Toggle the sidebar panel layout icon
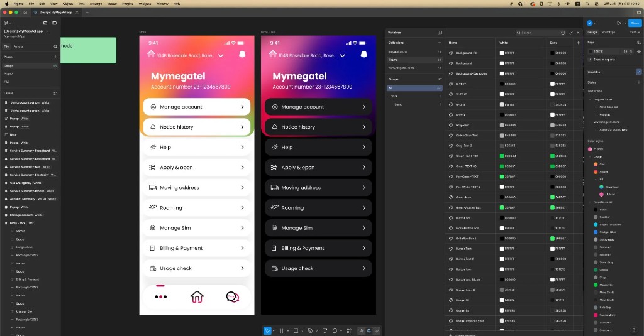Image resolution: width=644 pixels, height=336 pixels. [54, 23]
